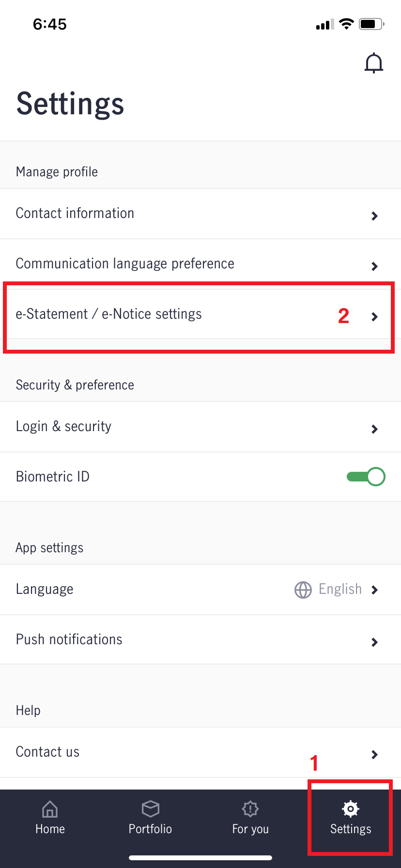The image size is (401, 868).
Task: Tap the For you badge icon
Action: (x=250, y=808)
